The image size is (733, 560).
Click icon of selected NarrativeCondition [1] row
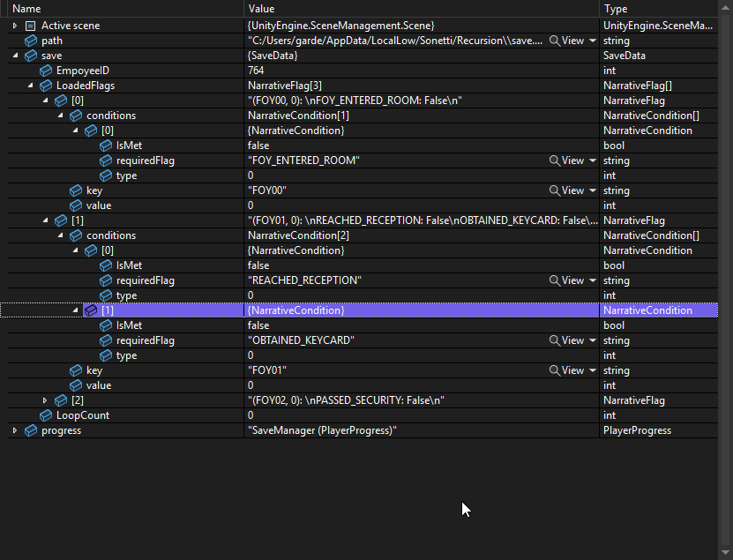[91, 310]
